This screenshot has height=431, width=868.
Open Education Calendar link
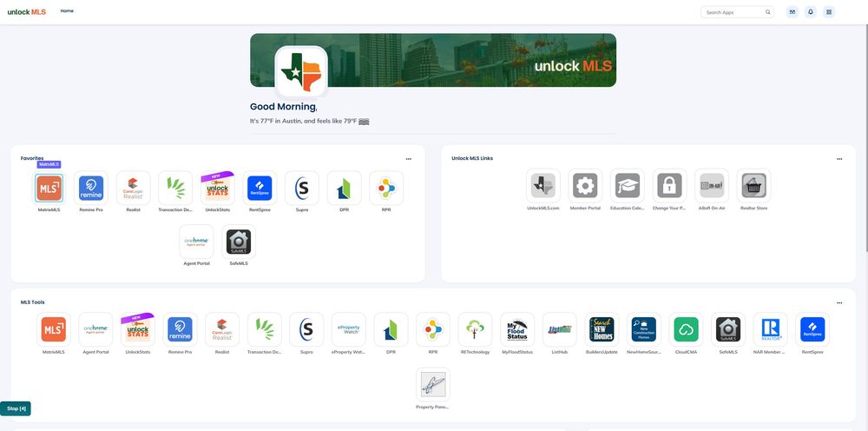628,186
